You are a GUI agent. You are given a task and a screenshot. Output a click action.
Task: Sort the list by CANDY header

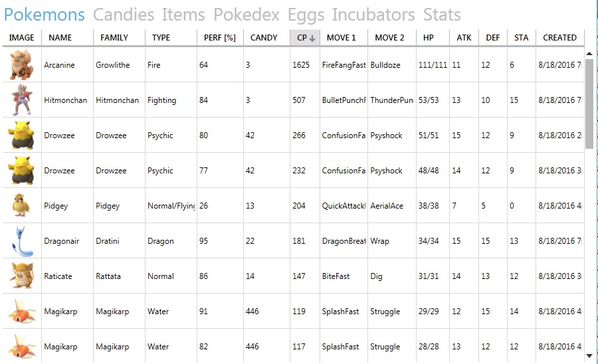click(x=266, y=38)
